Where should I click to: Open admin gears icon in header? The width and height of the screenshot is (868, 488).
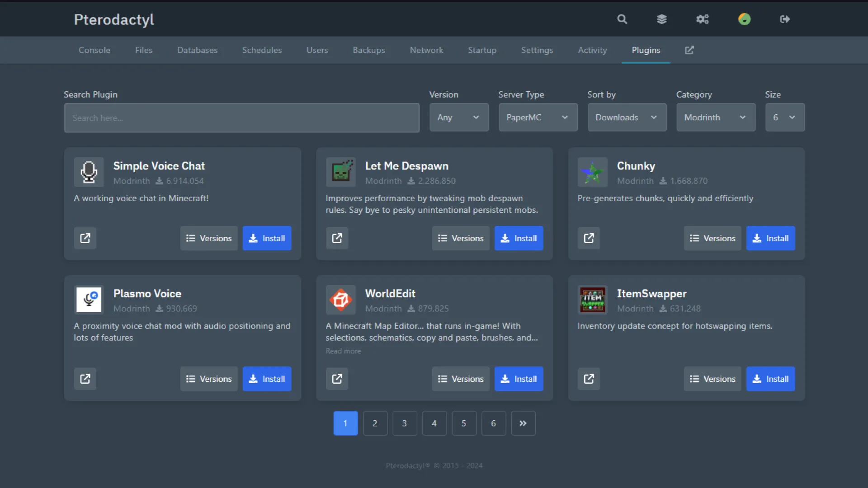702,19
